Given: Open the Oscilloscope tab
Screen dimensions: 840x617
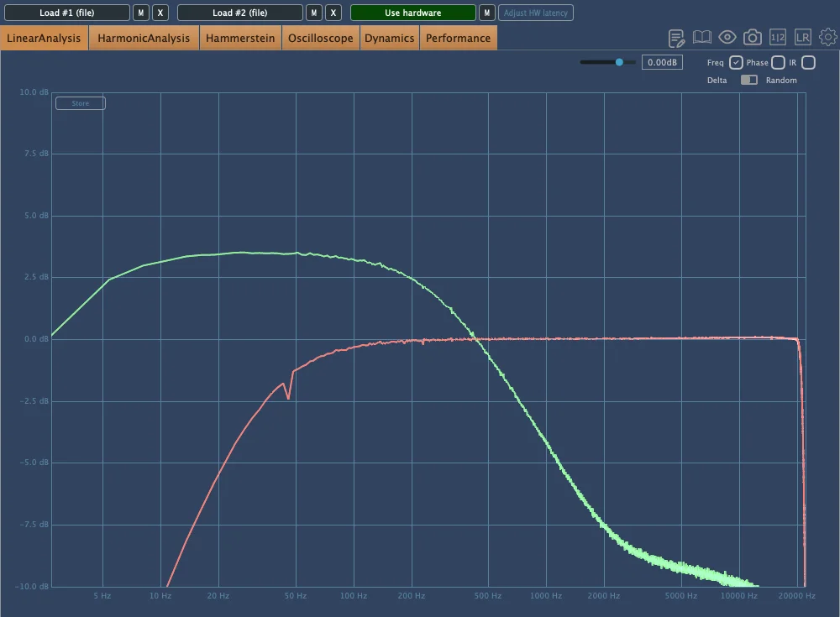Looking at the screenshot, I should click(320, 38).
